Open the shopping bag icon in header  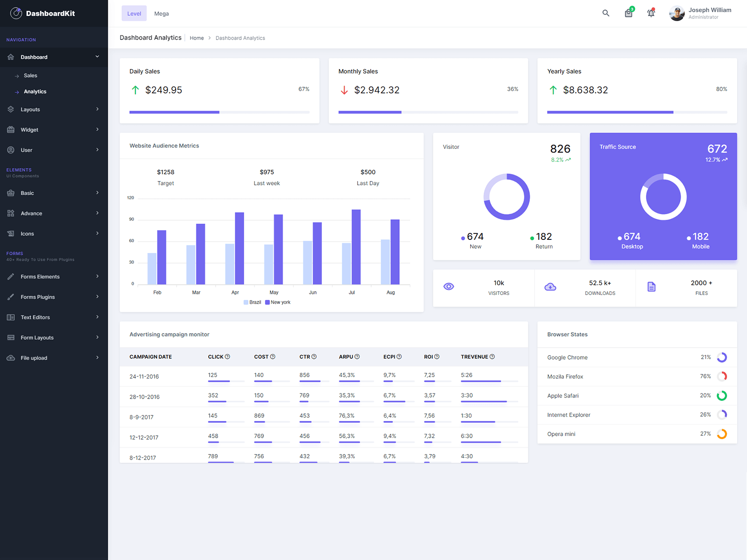[628, 13]
